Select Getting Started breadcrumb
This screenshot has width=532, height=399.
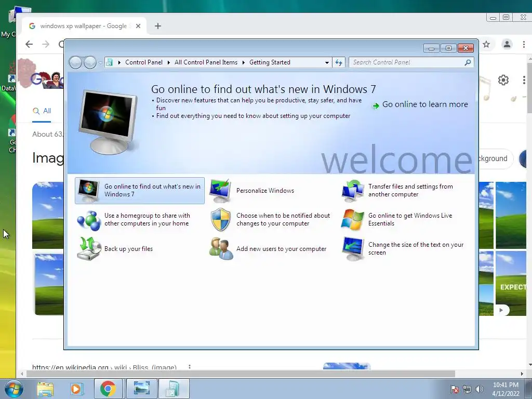click(270, 62)
